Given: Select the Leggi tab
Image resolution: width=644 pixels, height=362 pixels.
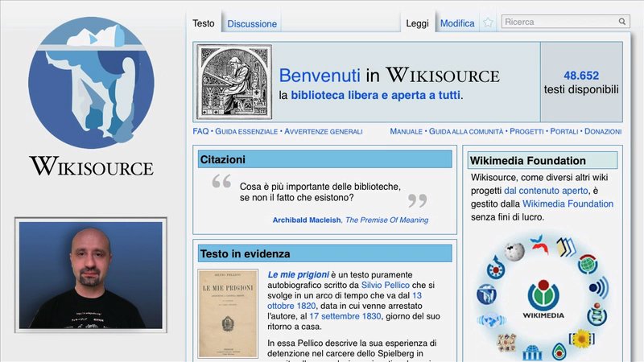Looking at the screenshot, I should click(417, 24).
